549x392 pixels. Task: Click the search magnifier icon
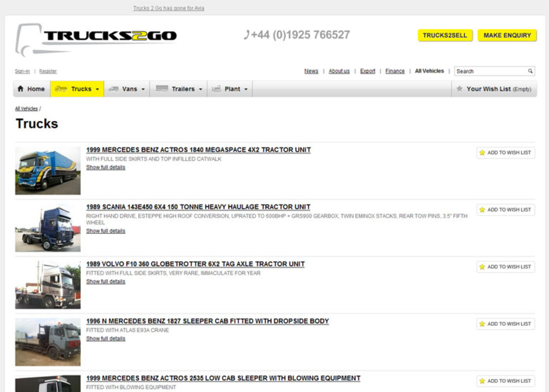pyautogui.click(x=530, y=71)
